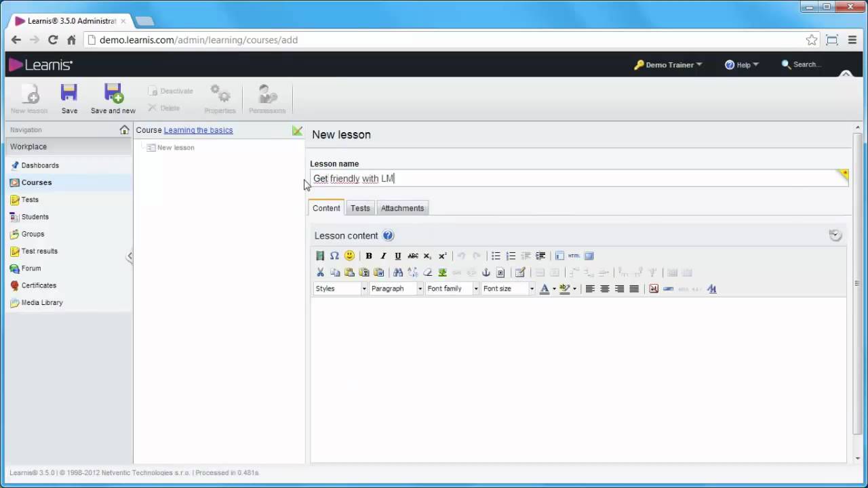The image size is (868, 488).
Task: Switch to the Attachments tab
Action: (402, 208)
